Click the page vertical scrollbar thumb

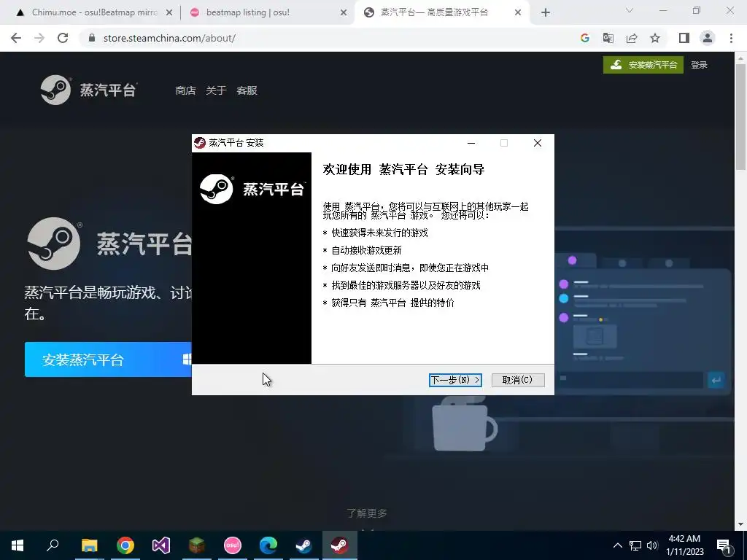[740, 117]
